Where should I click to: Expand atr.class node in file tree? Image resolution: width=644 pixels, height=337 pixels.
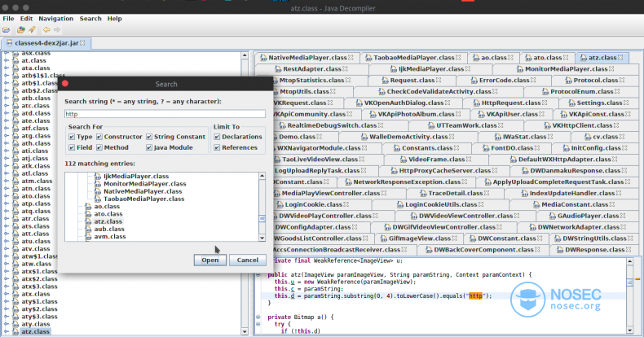coord(7,219)
